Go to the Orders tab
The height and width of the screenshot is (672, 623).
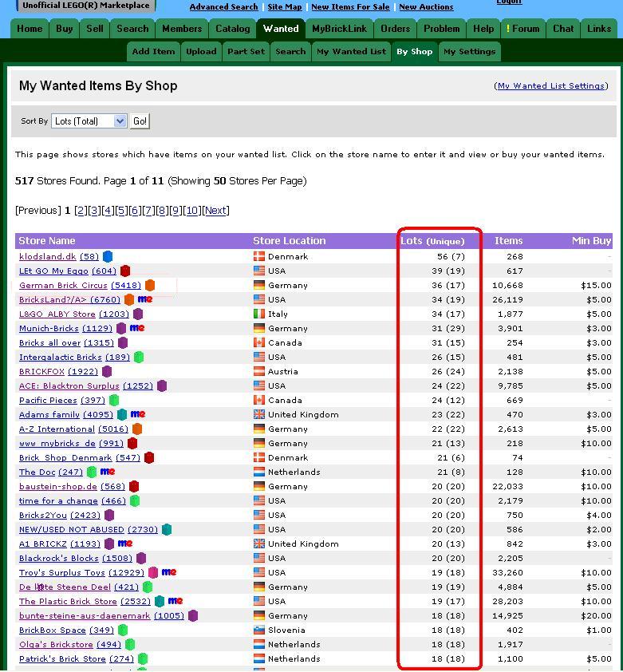(x=395, y=29)
